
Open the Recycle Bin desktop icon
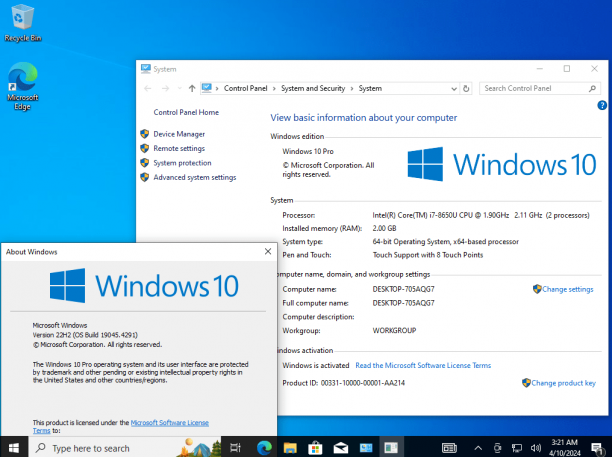[x=22, y=22]
